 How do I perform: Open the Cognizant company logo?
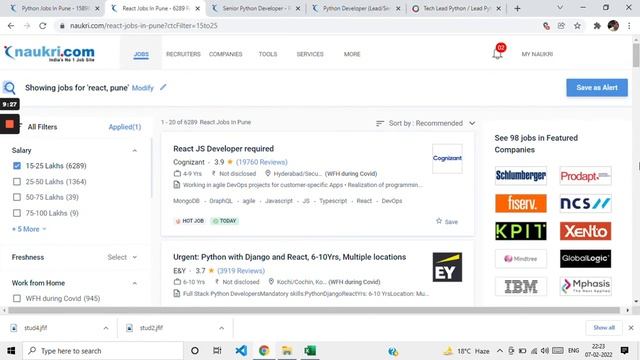pyautogui.click(x=447, y=158)
